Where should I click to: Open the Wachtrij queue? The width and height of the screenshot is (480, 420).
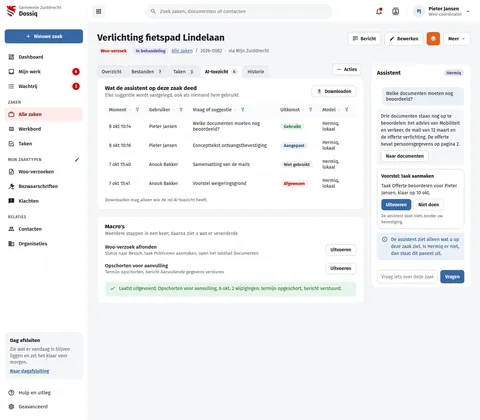coord(44,86)
